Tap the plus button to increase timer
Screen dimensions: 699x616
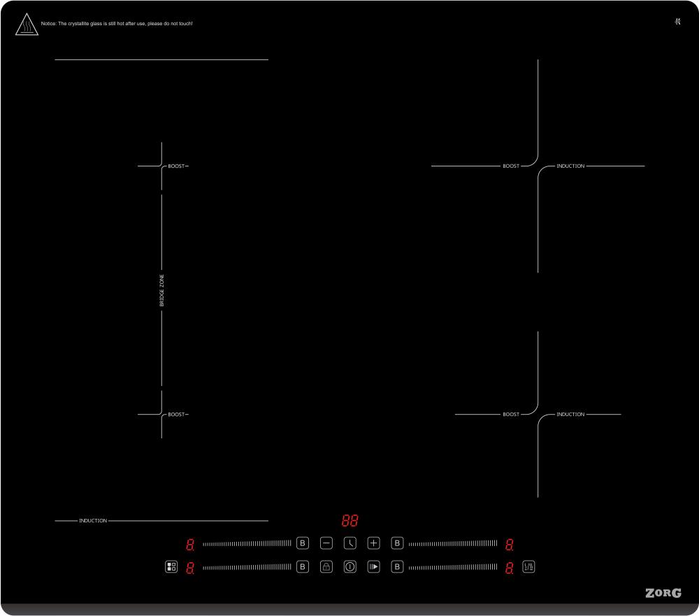click(x=373, y=543)
